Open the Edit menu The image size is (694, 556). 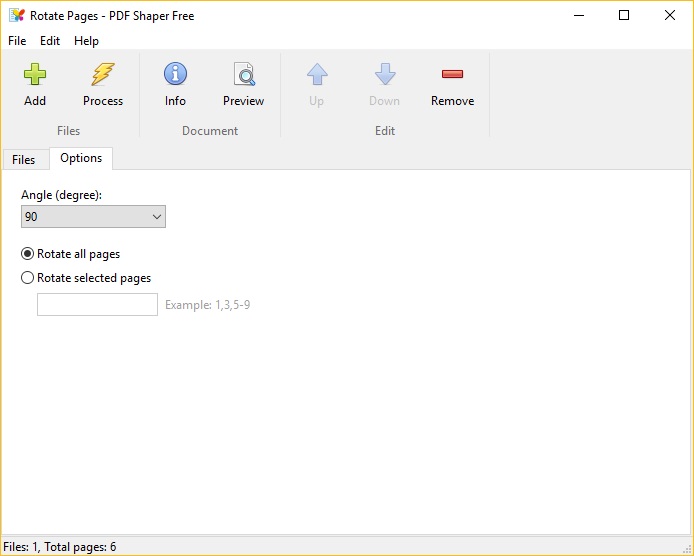tap(50, 41)
